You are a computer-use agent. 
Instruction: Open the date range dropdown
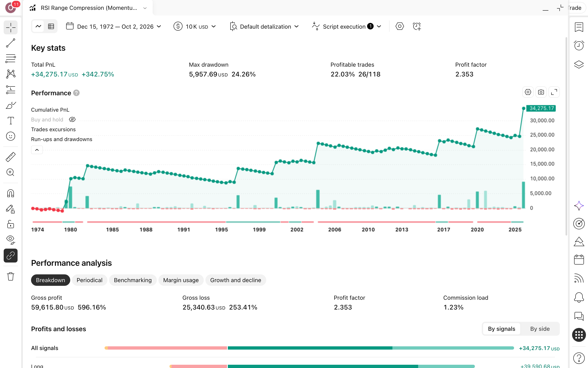point(114,26)
